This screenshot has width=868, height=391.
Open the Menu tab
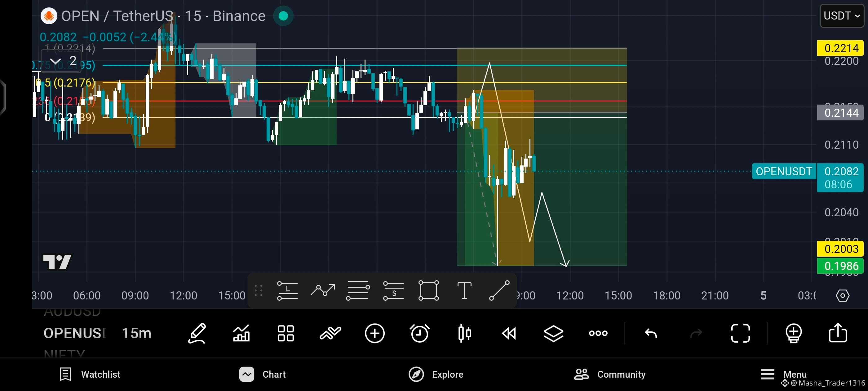[x=783, y=374]
